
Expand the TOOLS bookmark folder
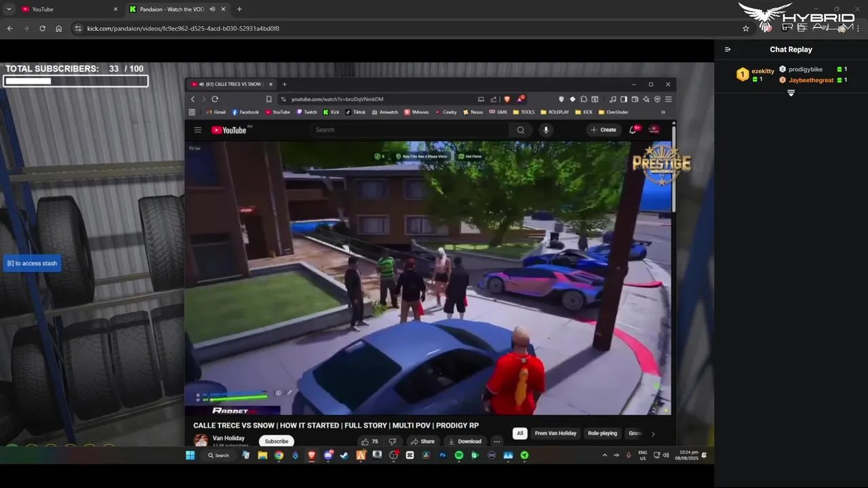coord(524,112)
